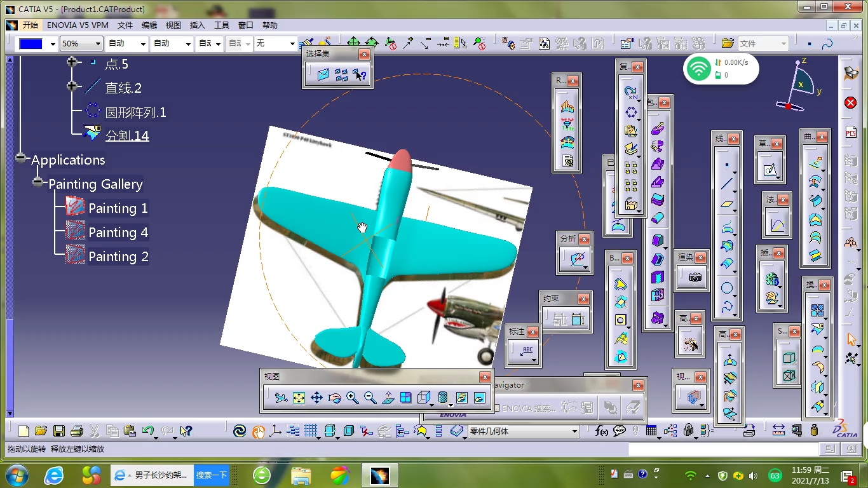
Task: Collapse the Painting Gallery tree node
Action: coord(38,182)
